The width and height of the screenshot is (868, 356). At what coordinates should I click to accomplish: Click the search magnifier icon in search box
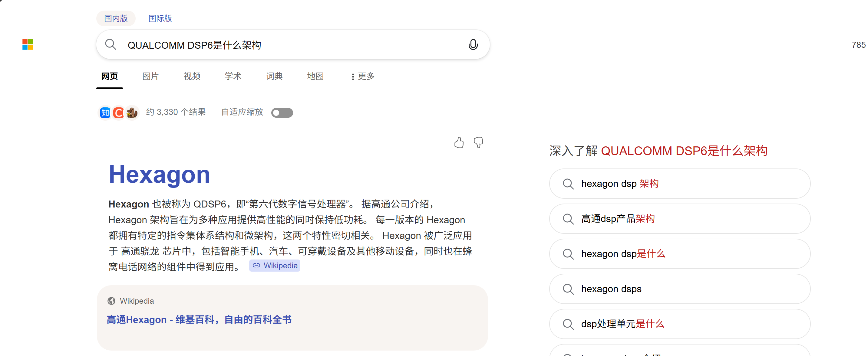[111, 44]
